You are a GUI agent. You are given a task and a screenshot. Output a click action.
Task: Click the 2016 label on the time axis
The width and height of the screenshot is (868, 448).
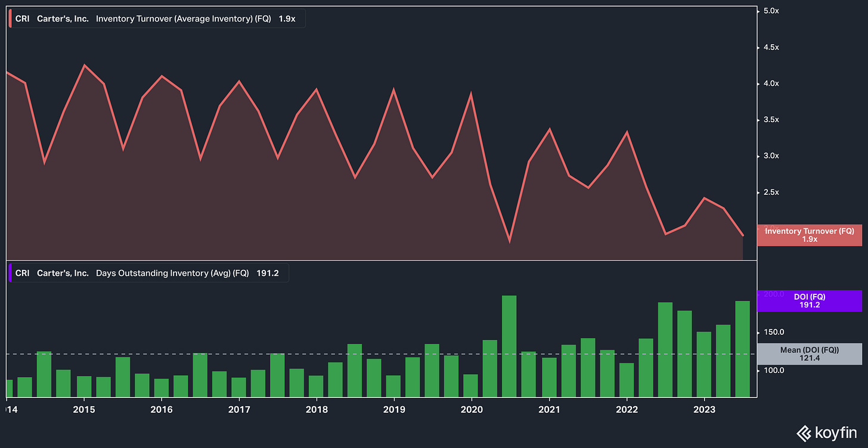click(161, 410)
